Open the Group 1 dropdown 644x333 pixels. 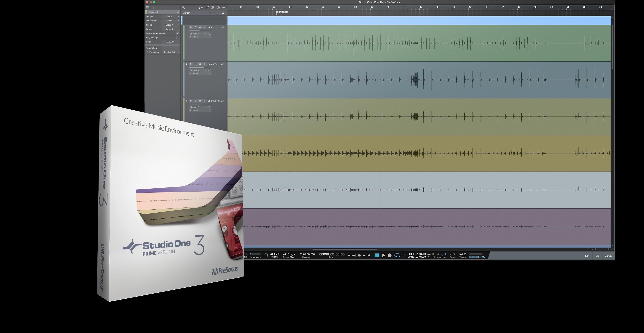pos(171,25)
